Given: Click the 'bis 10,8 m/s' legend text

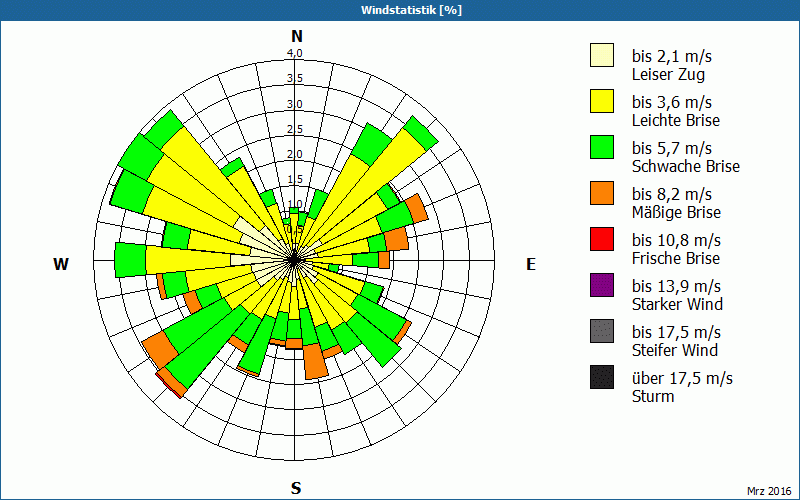Looking at the screenshot, I should 676,240.
